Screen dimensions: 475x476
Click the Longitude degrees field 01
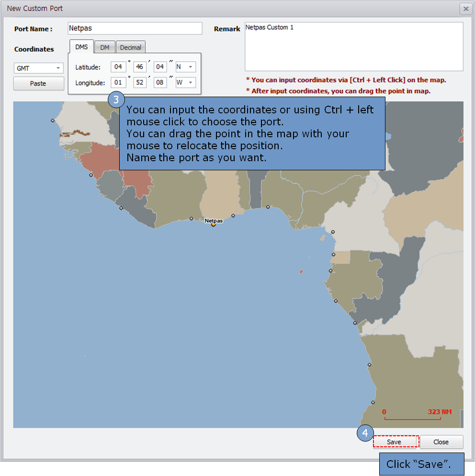click(118, 83)
